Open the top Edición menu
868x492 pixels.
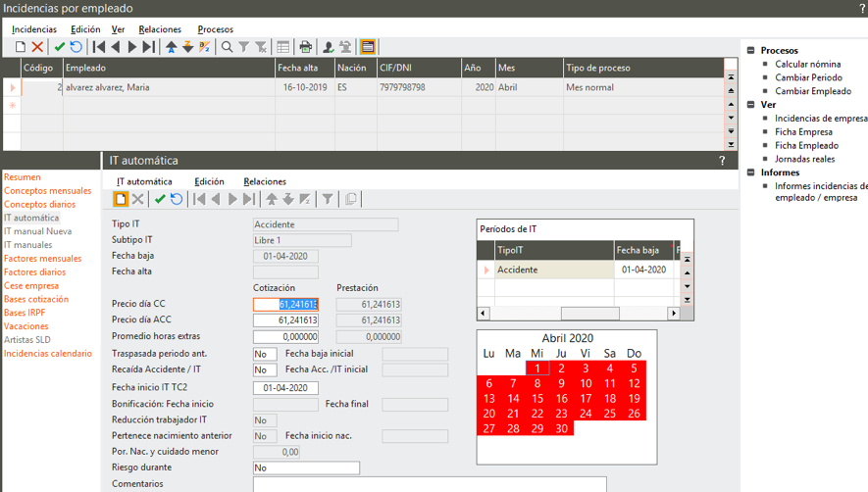(85, 29)
